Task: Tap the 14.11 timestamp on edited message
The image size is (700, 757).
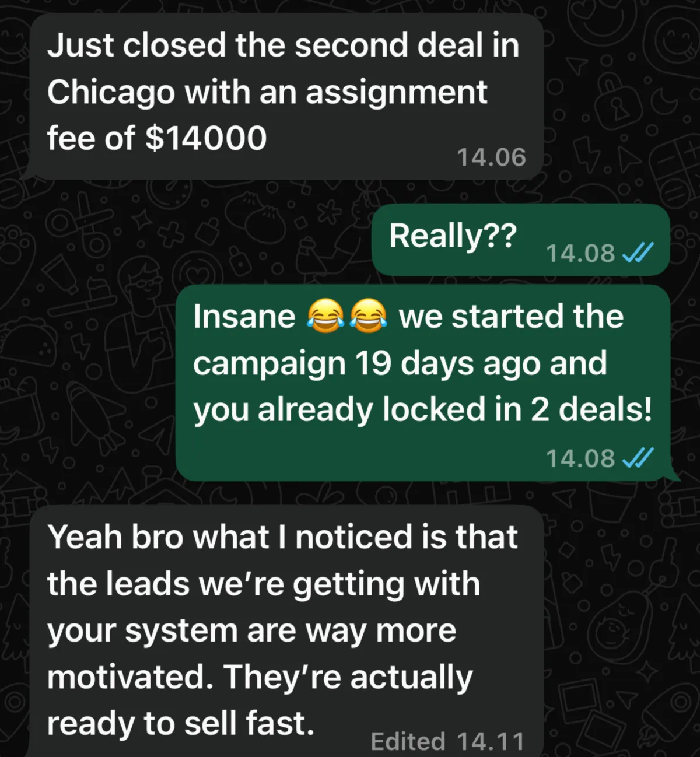Action: coord(491,741)
